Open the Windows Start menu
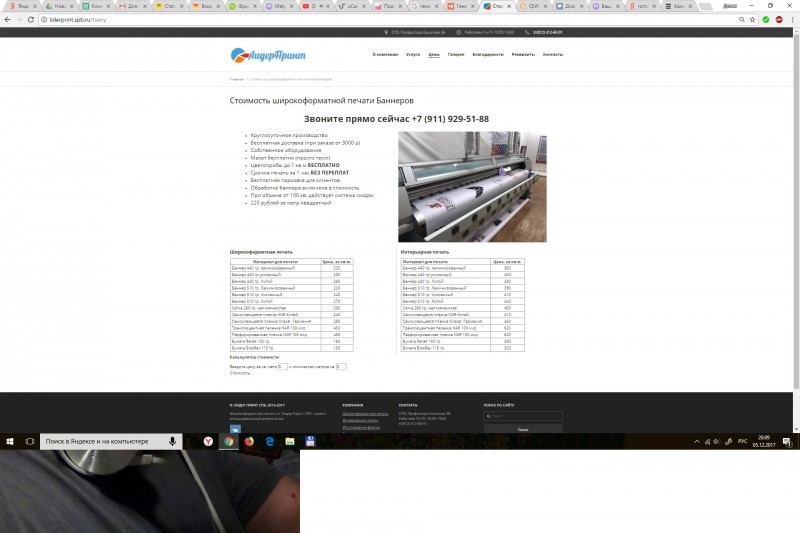The height and width of the screenshot is (533, 800). point(10,441)
